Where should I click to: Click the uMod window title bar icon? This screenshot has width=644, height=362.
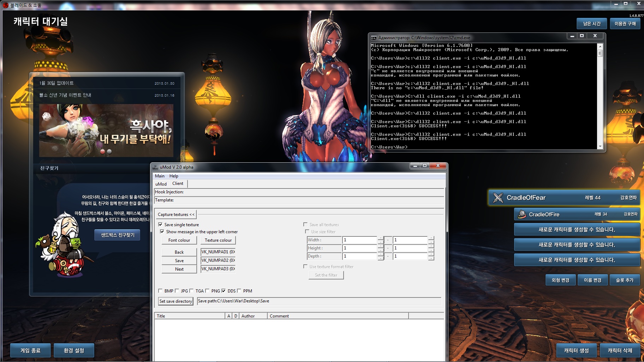(x=155, y=167)
